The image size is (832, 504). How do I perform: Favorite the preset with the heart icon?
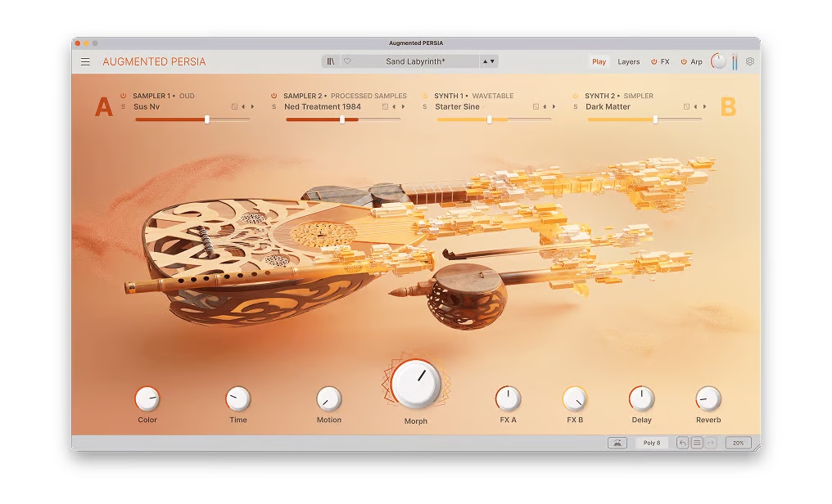click(347, 61)
